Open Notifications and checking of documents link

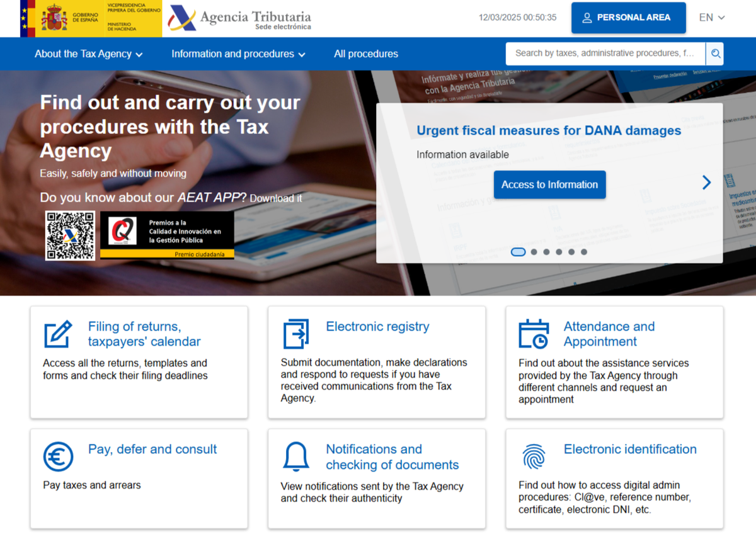click(392, 457)
